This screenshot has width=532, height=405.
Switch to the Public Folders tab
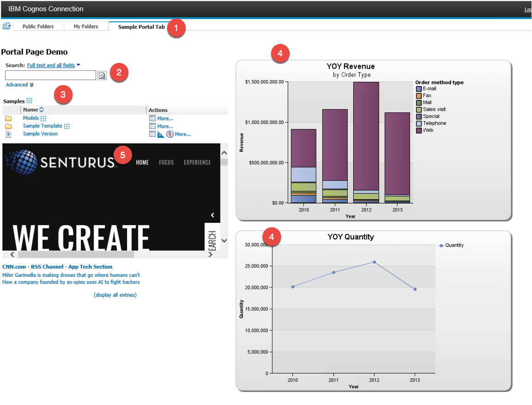(x=37, y=26)
